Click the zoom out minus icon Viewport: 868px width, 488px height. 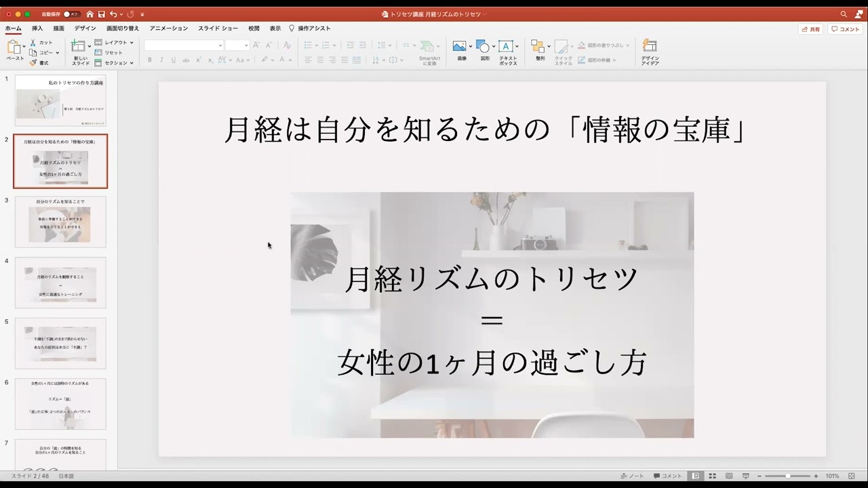tap(761, 476)
